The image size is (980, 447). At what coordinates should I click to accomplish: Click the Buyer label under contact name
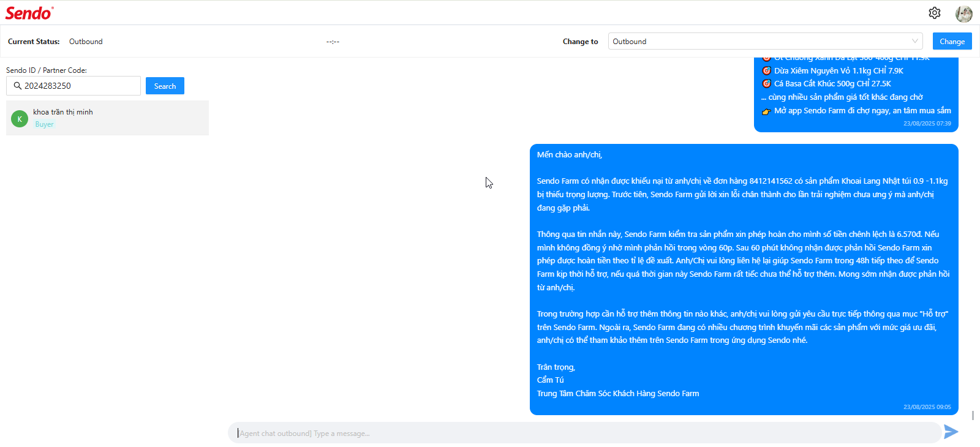point(44,124)
